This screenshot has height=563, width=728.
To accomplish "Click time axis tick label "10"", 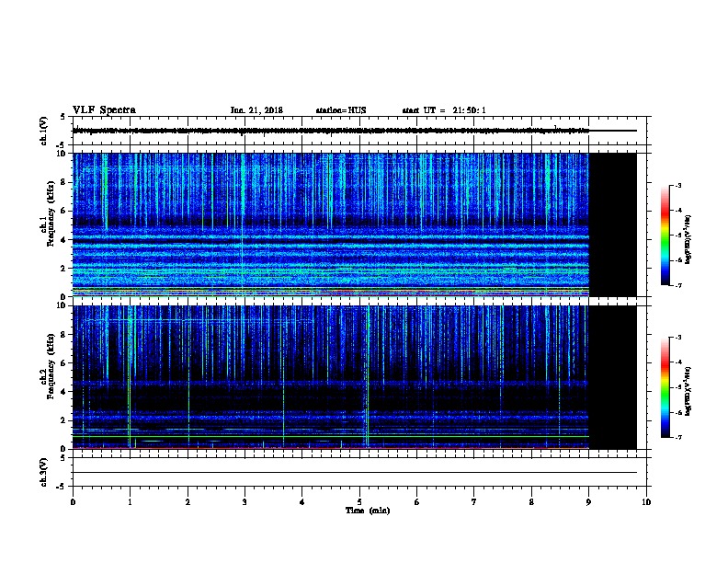I will pyautogui.click(x=646, y=502).
